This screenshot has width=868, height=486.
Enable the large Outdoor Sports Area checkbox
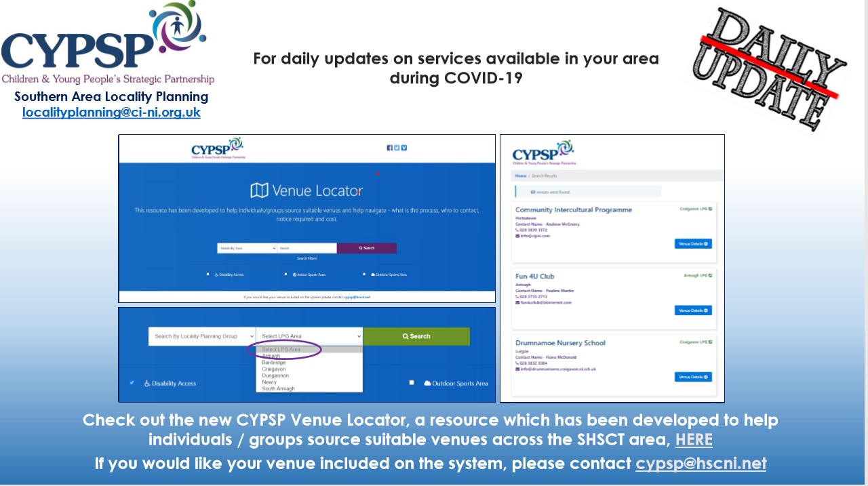coord(412,383)
